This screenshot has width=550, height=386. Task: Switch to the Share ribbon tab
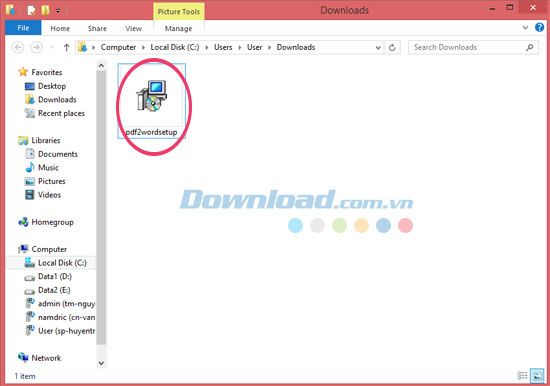97,28
